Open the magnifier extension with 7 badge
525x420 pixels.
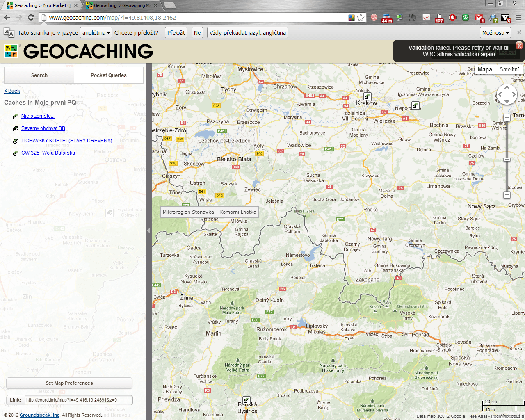point(493,18)
